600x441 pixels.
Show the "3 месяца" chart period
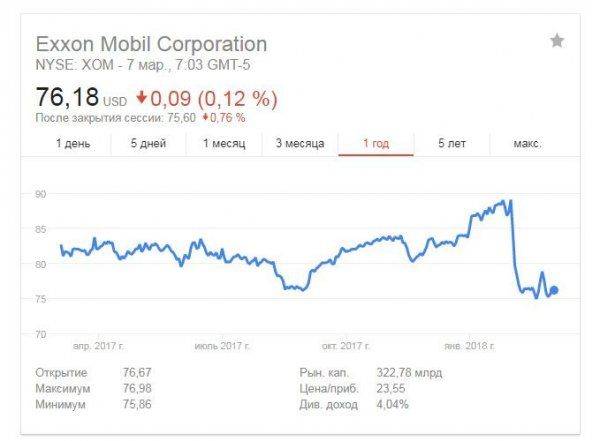coord(300,144)
